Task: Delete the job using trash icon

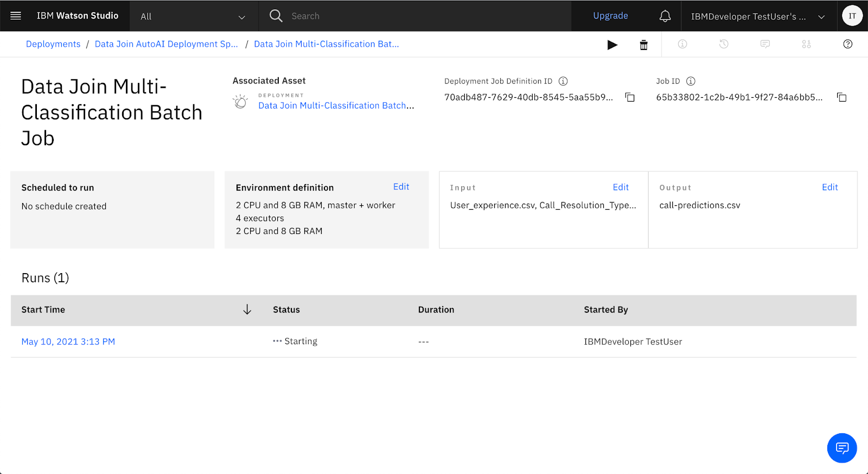Action: coord(643,45)
